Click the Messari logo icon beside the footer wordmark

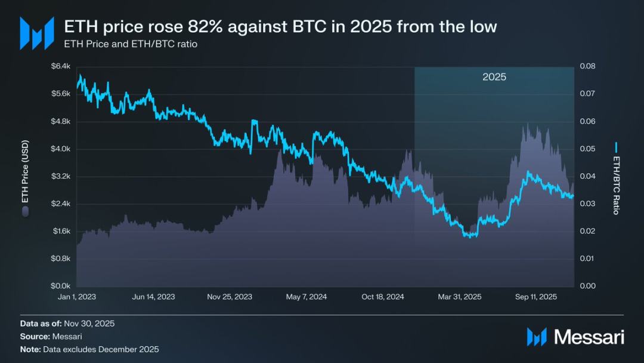tap(537, 337)
